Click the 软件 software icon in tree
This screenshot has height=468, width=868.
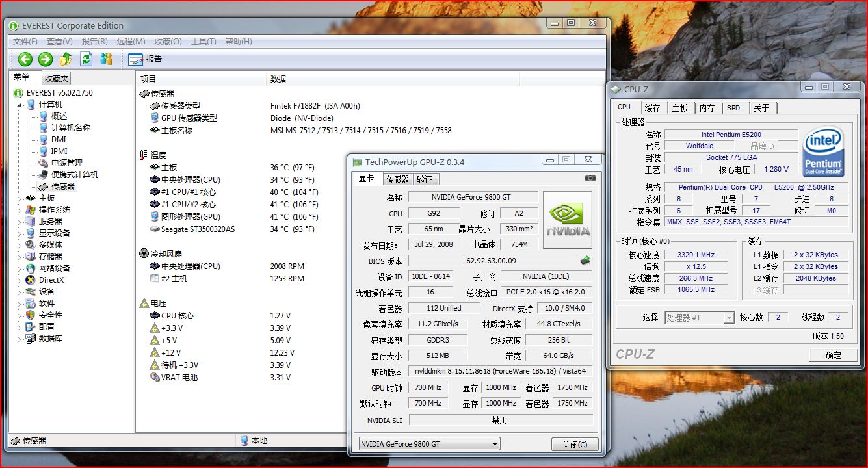[x=31, y=304]
